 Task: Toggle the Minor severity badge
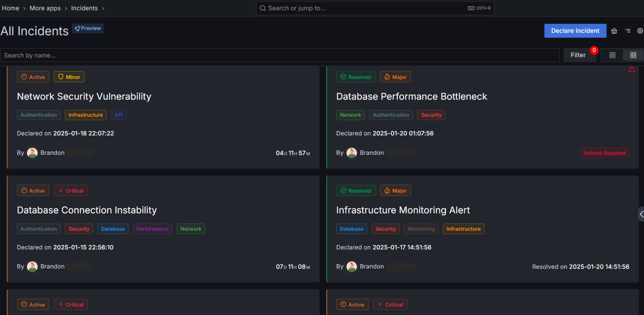(x=69, y=77)
